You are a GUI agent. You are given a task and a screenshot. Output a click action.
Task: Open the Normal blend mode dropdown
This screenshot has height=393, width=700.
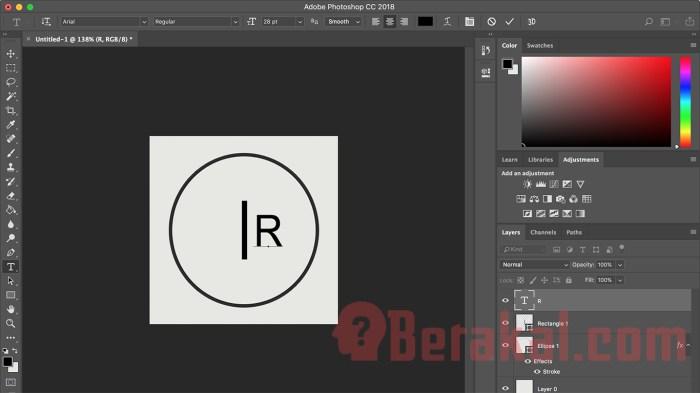pyautogui.click(x=534, y=265)
